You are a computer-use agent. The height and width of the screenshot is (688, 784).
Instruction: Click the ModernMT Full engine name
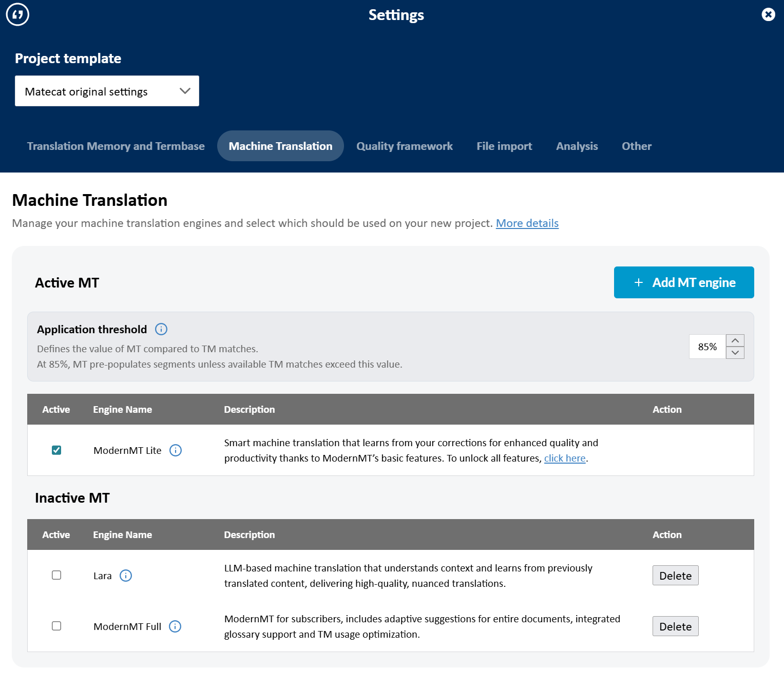[x=127, y=626]
